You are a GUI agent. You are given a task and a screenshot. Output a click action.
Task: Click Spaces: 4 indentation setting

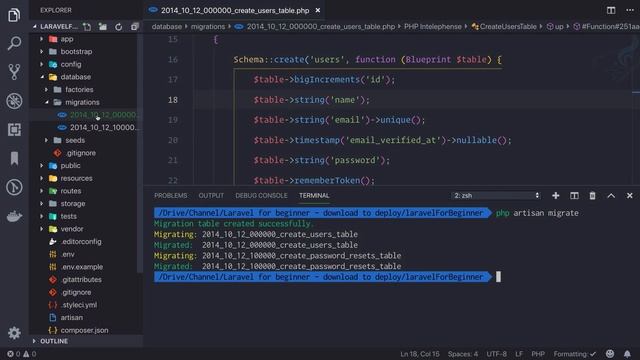tap(462, 354)
